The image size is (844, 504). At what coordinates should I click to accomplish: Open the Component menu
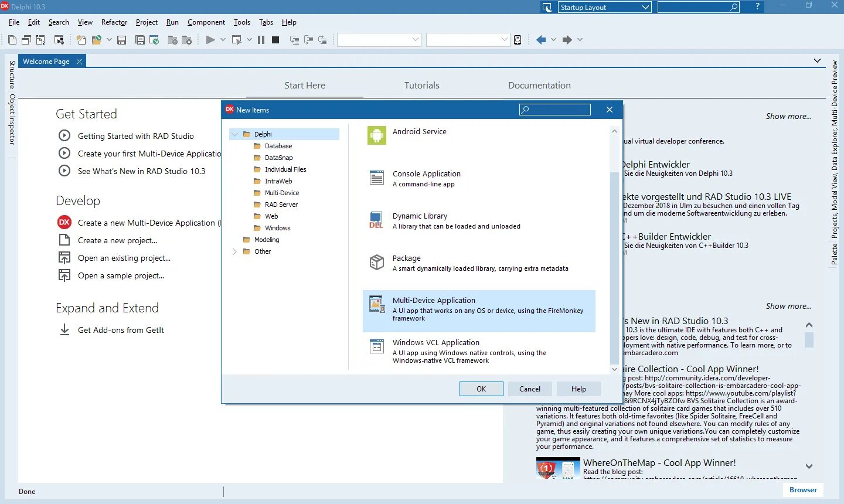(206, 22)
